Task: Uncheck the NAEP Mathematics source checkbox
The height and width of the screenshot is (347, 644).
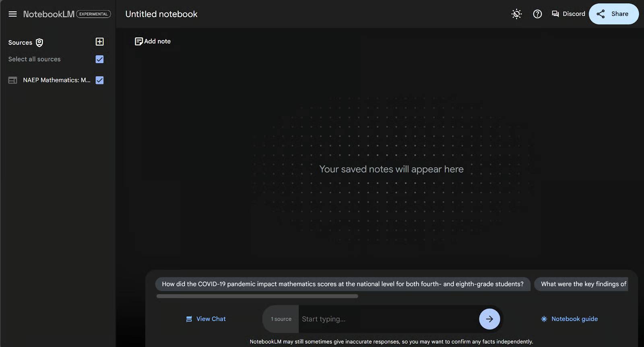Action: coord(99,80)
